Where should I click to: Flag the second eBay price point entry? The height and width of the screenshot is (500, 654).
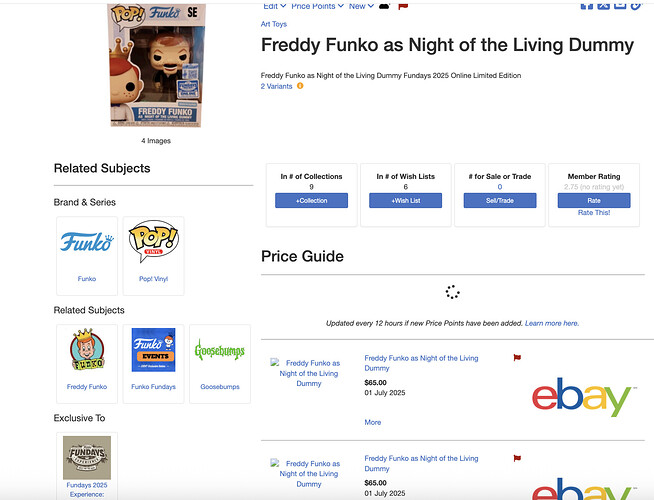(517, 458)
